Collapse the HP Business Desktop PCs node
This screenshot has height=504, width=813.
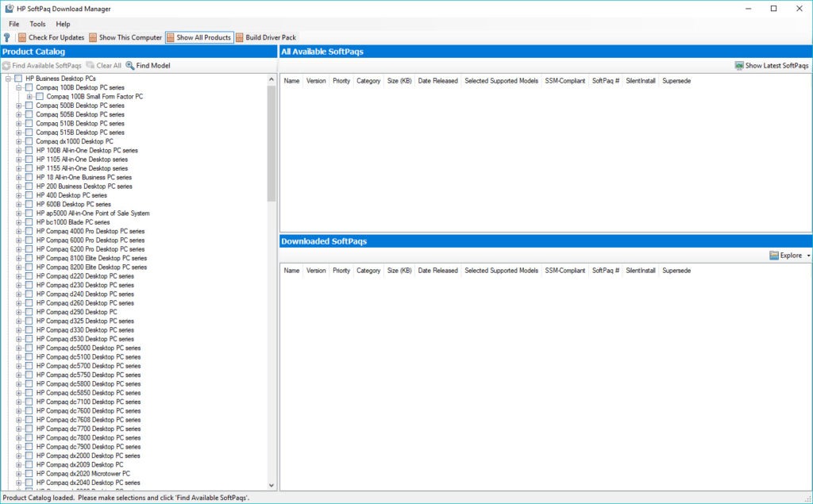pos(8,79)
